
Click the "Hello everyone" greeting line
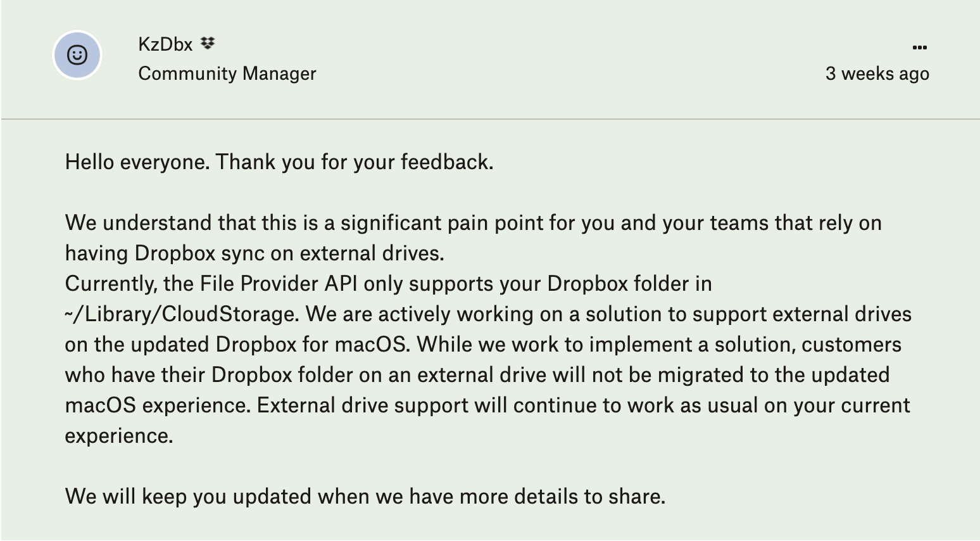[x=279, y=162]
